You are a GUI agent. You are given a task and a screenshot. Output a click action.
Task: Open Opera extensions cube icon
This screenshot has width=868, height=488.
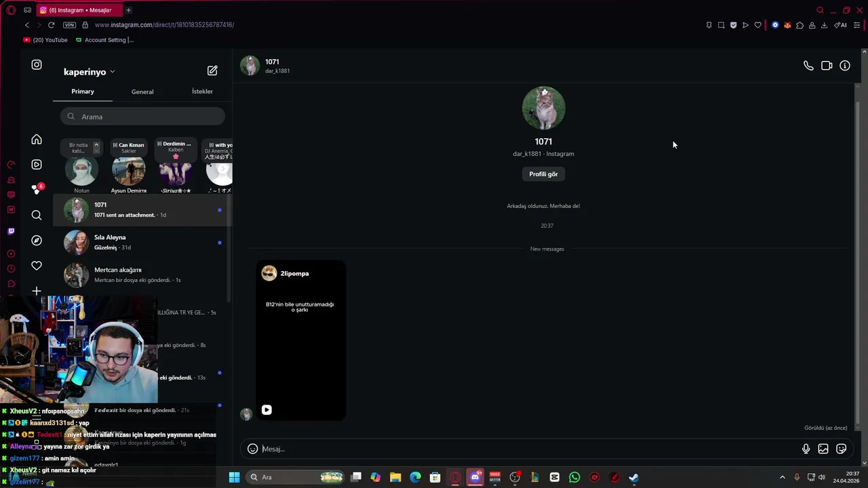pyautogui.click(x=800, y=25)
